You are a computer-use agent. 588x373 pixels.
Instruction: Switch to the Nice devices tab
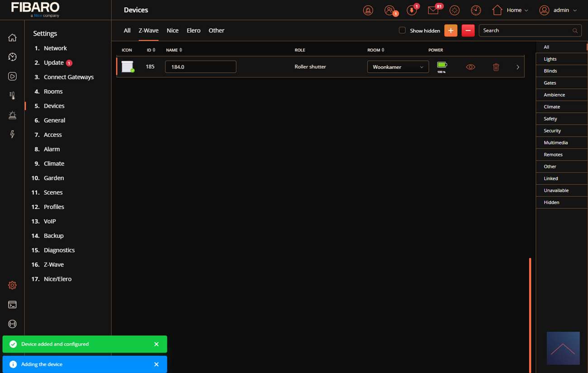pos(172,30)
